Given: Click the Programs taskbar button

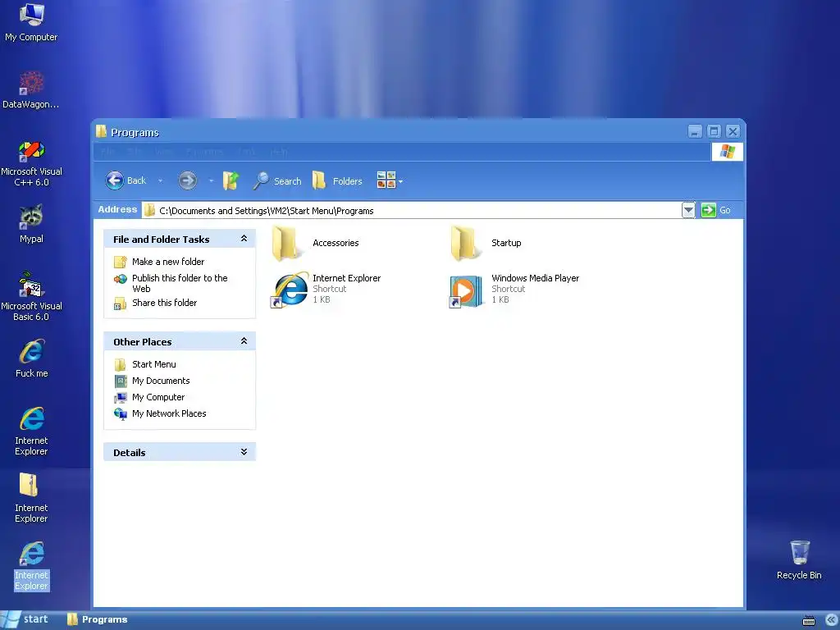Looking at the screenshot, I should (x=98, y=619).
